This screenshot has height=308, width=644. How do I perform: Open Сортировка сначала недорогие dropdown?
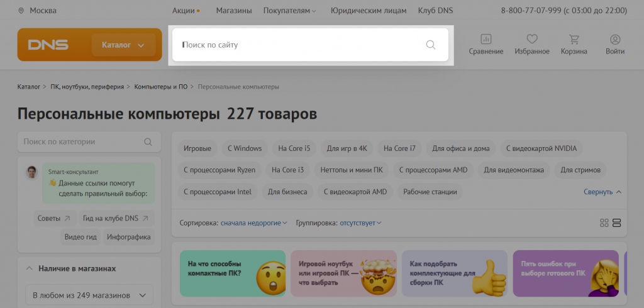tap(253, 223)
